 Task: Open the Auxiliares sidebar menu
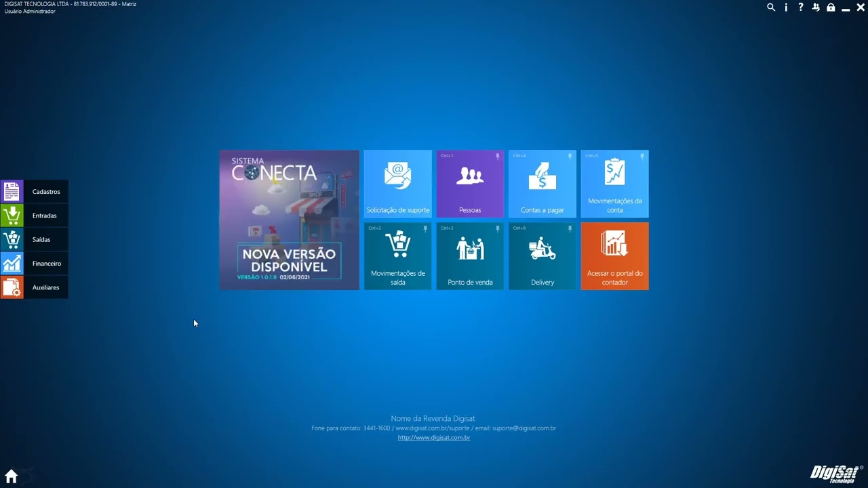tap(34, 287)
